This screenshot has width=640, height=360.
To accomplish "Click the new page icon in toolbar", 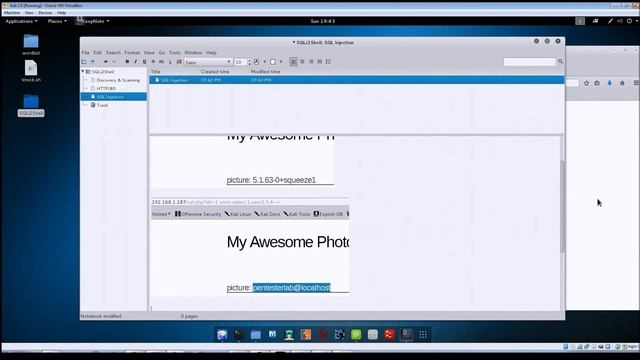I will click(x=93, y=62).
